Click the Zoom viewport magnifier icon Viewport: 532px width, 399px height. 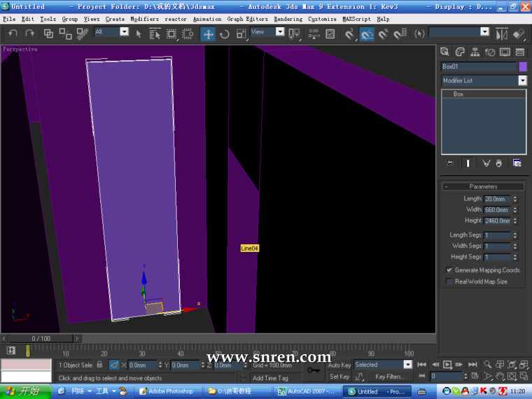tap(487, 365)
